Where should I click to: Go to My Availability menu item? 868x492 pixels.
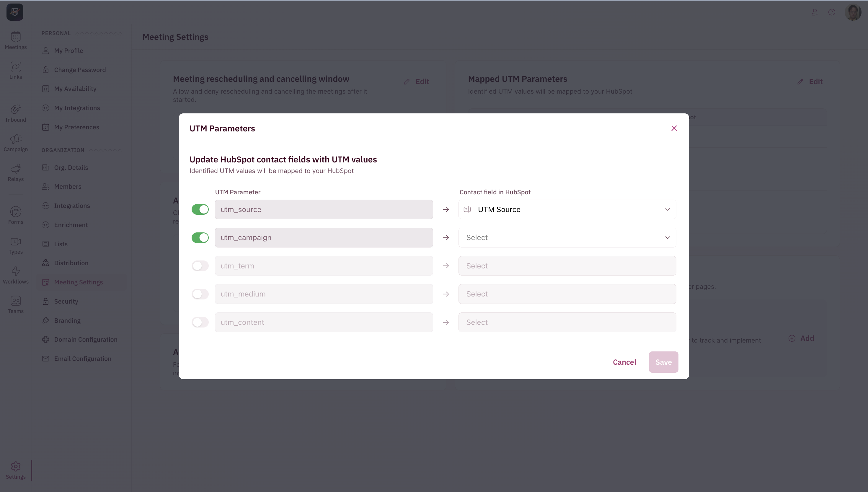tap(75, 89)
